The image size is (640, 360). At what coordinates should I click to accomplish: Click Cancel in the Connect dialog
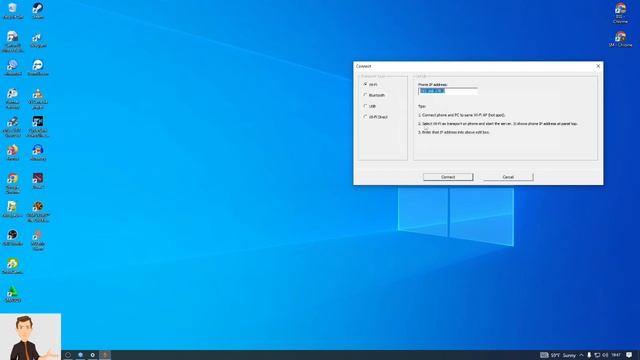click(x=508, y=177)
